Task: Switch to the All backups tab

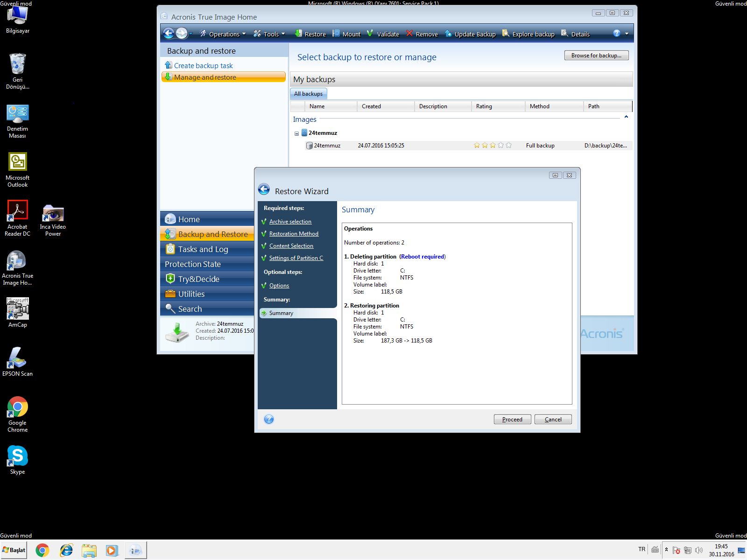Action: [x=308, y=94]
